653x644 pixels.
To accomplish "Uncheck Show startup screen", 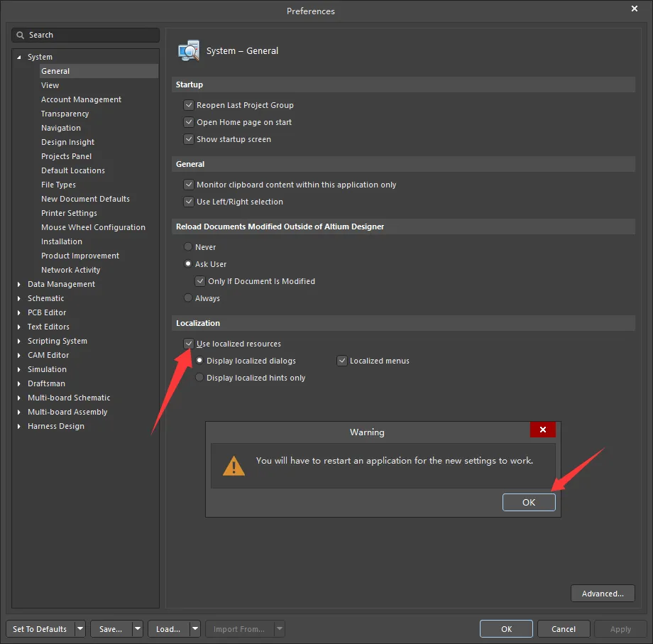I will coord(189,139).
